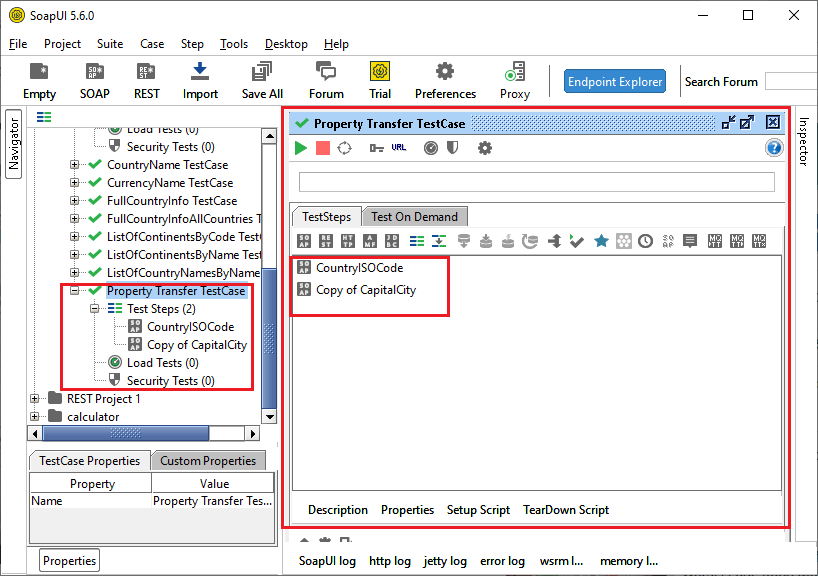The height and width of the screenshot is (576, 818).
Task: Add DataSource Loop test step icon
Action: 530,241
